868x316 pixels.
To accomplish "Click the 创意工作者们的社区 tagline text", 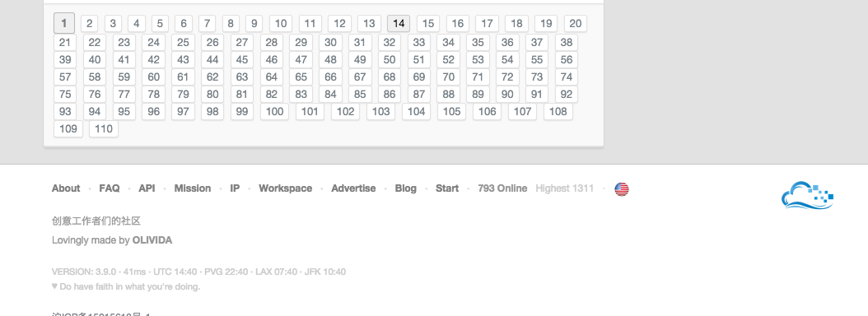I will tap(96, 221).
